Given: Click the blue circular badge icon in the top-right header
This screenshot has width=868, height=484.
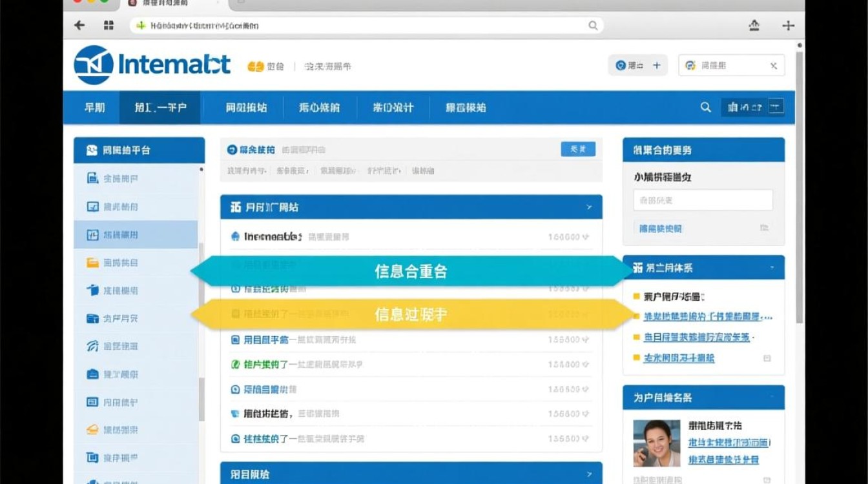Looking at the screenshot, I should click(x=622, y=65).
